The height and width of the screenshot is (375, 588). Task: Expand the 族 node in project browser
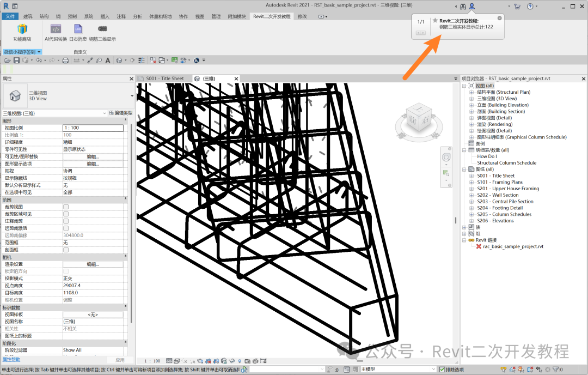tap(464, 227)
